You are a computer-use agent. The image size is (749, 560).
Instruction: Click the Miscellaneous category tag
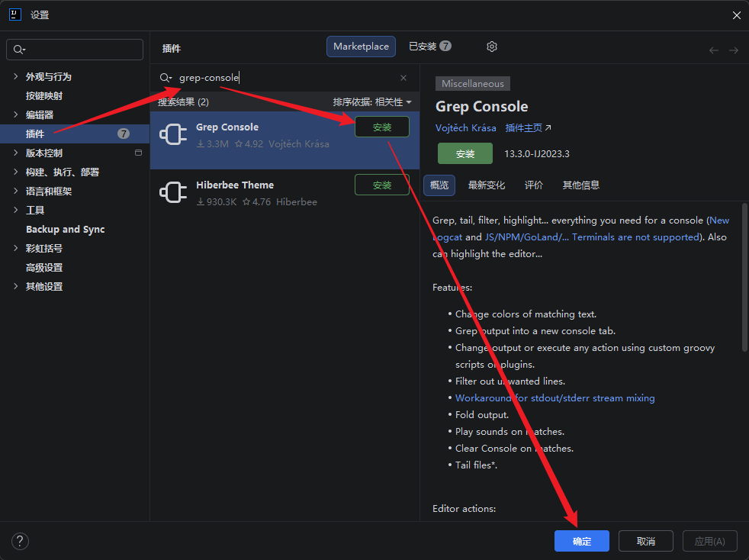472,84
